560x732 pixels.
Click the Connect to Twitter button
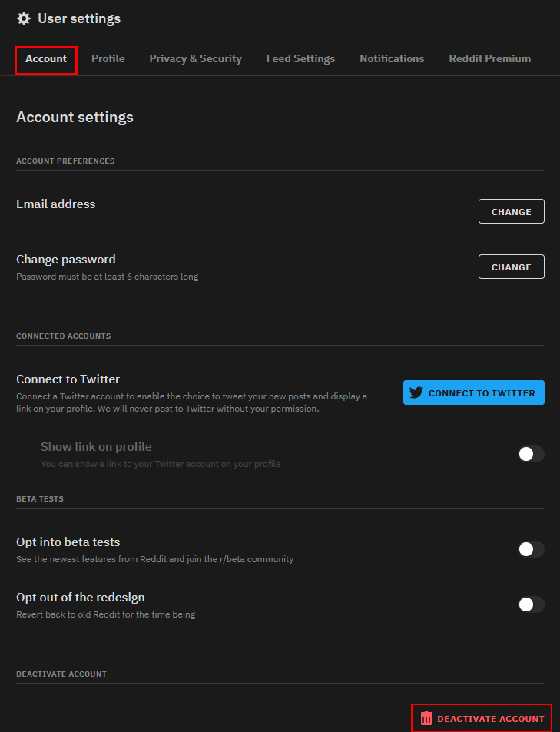tap(474, 392)
